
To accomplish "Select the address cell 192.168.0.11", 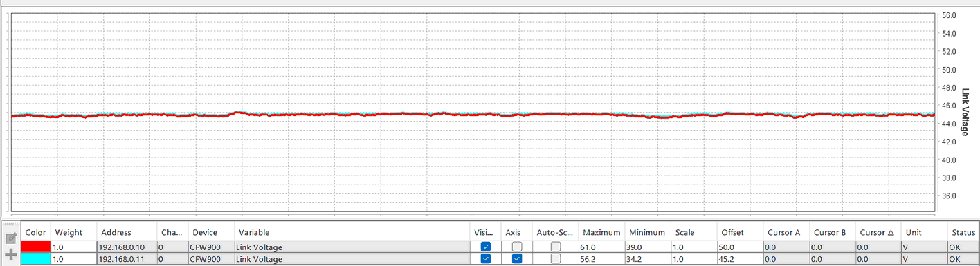I will pyautogui.click(x=127, y=258).
